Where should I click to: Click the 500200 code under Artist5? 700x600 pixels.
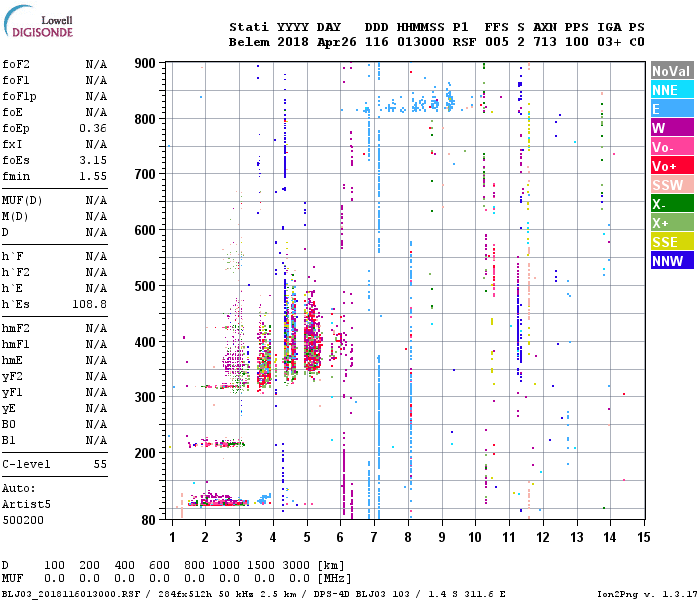(23, 520)
